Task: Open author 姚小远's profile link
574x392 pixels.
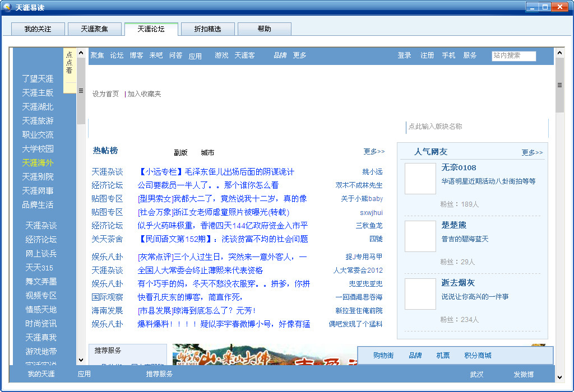Action: [x=372, y=172]
